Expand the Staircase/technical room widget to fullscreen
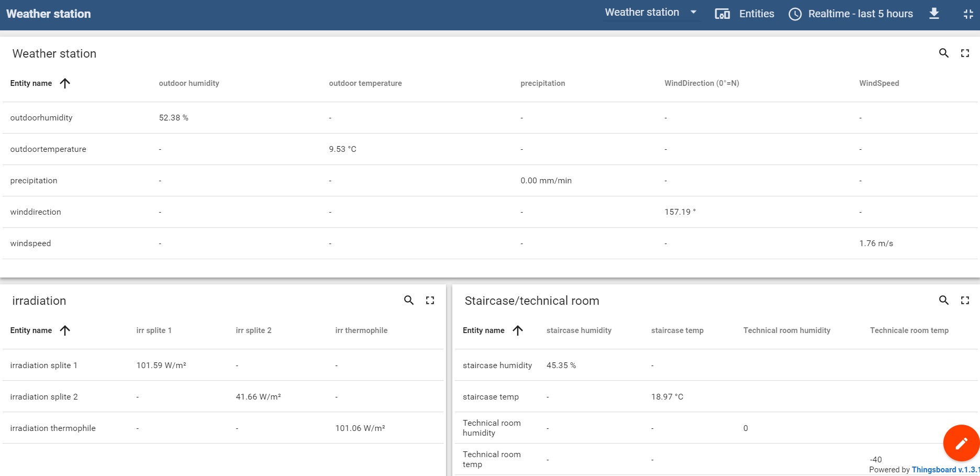 [x=965, y=301]
